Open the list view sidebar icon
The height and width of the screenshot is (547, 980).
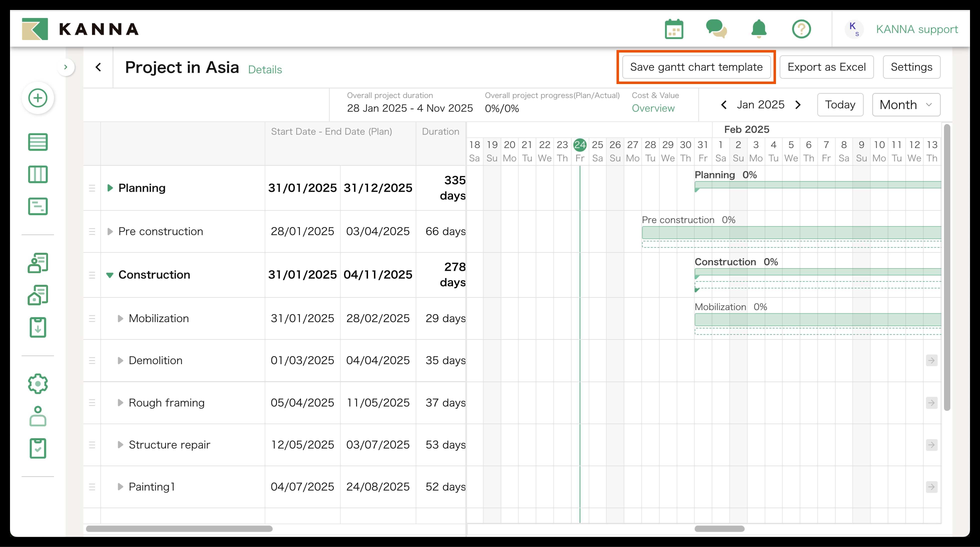[38, 142]
